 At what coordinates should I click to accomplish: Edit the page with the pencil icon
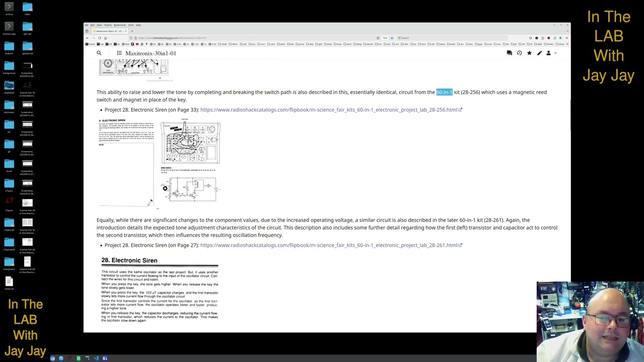pyautogui.click(x=539, y=53)
